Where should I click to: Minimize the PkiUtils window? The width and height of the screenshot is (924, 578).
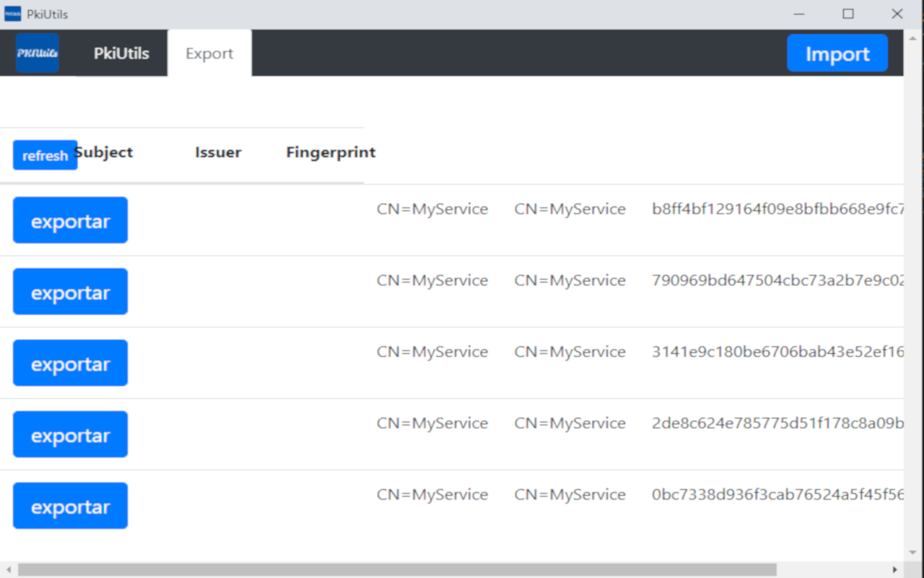799,14
